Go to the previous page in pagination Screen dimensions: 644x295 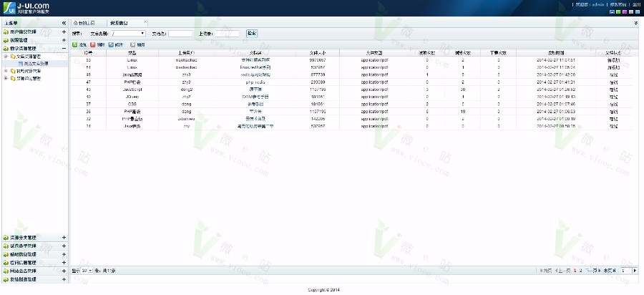(562, 271)
